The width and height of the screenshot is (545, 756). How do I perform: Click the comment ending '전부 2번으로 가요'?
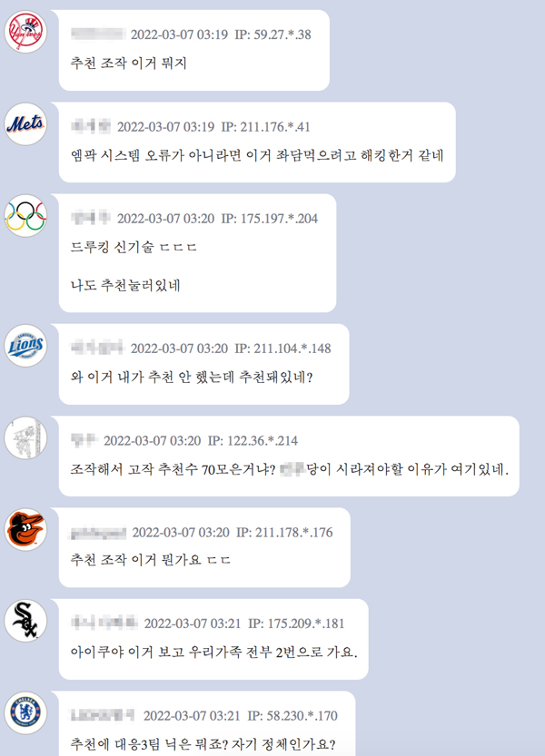tap(213, 653)
